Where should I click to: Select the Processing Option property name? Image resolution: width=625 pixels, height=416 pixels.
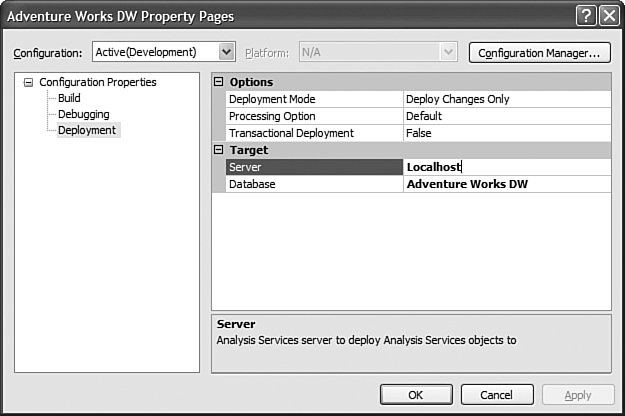tap(314, 116)
